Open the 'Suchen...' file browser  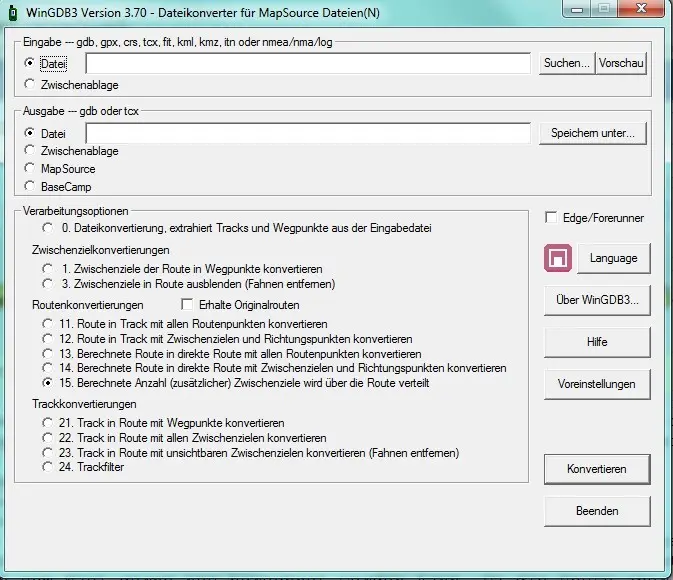(x=567, y=63)
